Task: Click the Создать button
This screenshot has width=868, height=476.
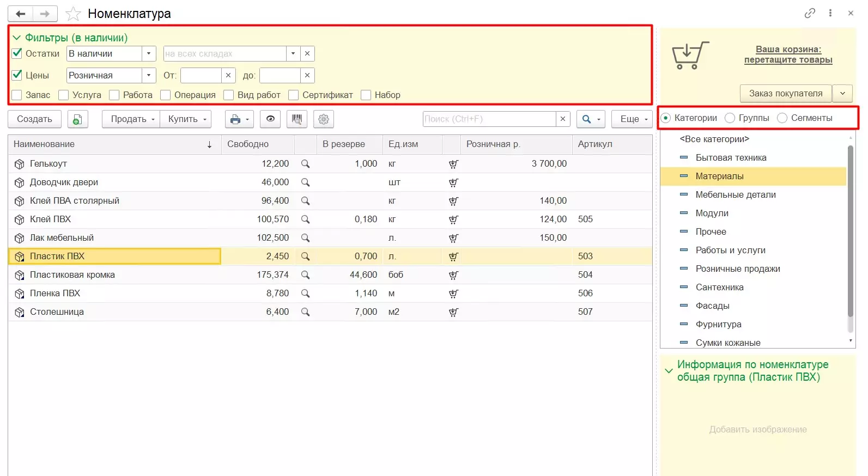Action: click(34, 119)
